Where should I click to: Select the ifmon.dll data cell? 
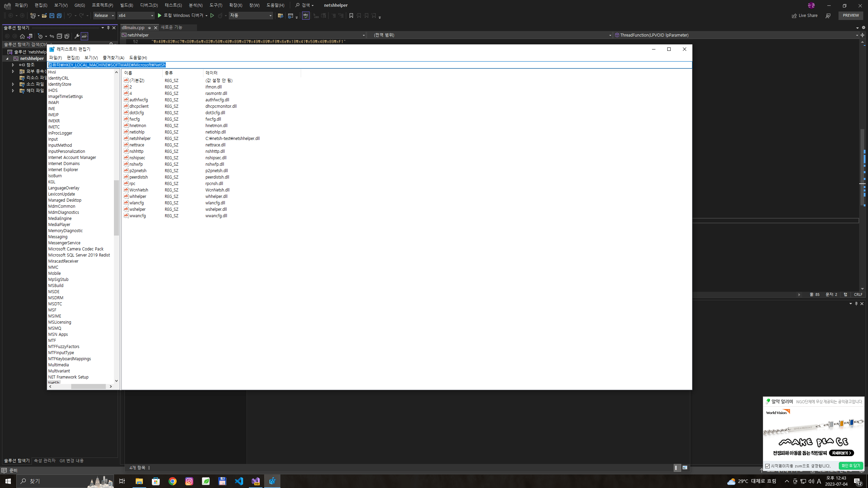coord(214,87)
